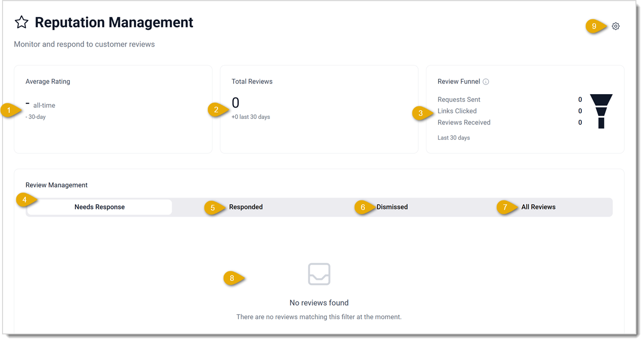Click the Total Reviews card title
This screenshot has width=644, height=342.
click(252, 81)
